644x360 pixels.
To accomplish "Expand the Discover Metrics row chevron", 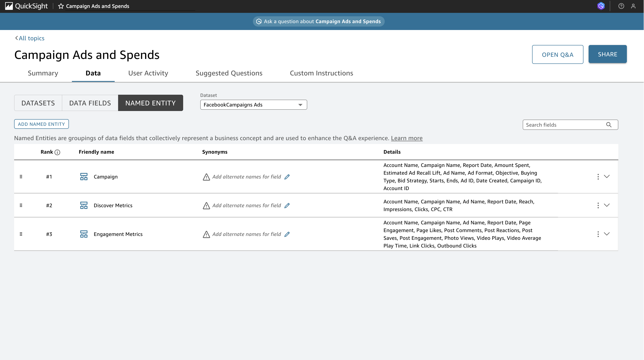I will (x=607, y=205).
